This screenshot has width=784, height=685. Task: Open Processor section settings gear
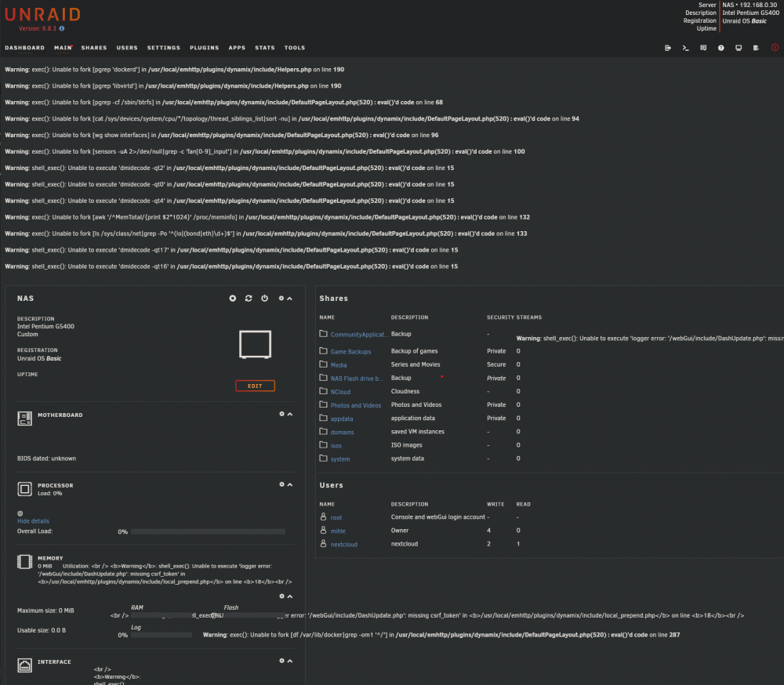pos(281,484)
